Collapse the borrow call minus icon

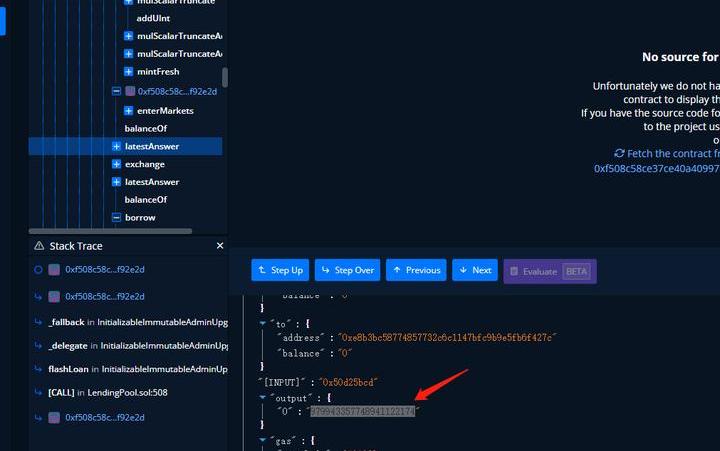(117, 218)
